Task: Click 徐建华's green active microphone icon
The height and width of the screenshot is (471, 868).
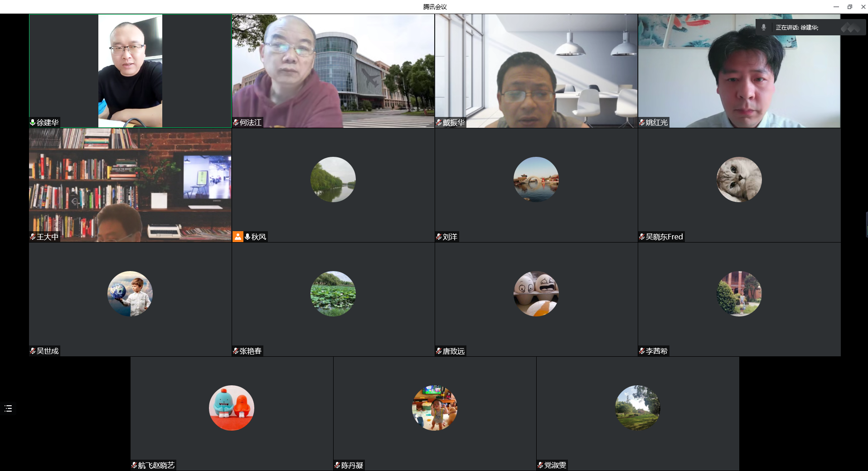Action: tap(33, 122)
